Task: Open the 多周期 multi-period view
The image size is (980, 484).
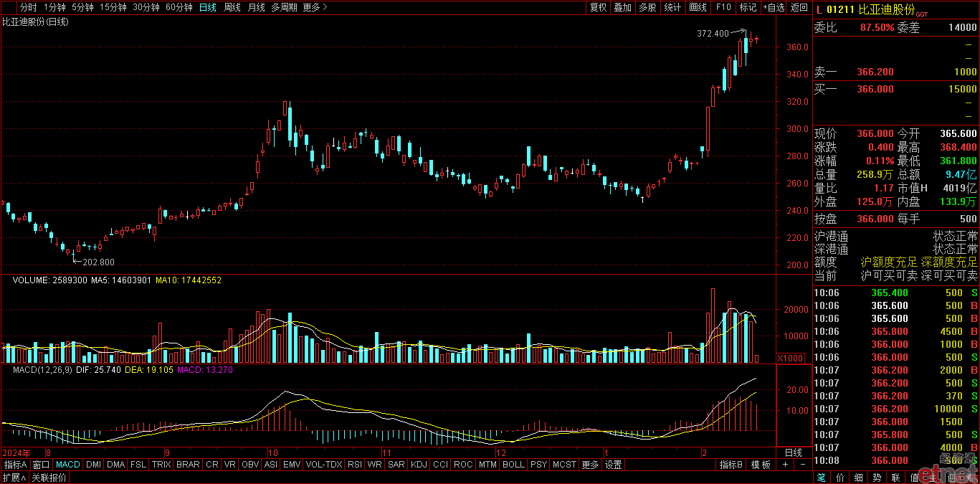Action: (x=285, y=7)
